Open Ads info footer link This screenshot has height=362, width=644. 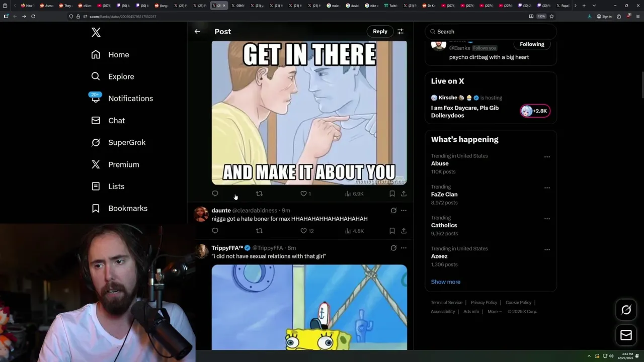pyautogui.click(x=471, y=312)
